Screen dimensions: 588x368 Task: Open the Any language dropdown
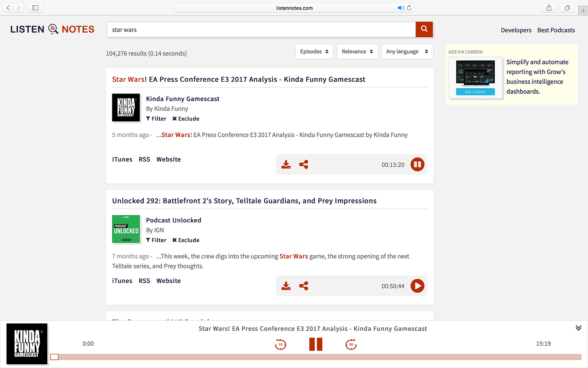click(407, 51)
